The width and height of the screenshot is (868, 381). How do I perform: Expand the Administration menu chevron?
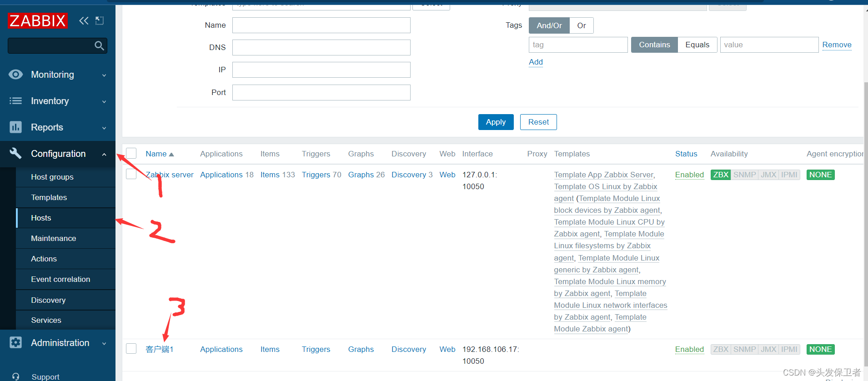[x=104, y=344]
